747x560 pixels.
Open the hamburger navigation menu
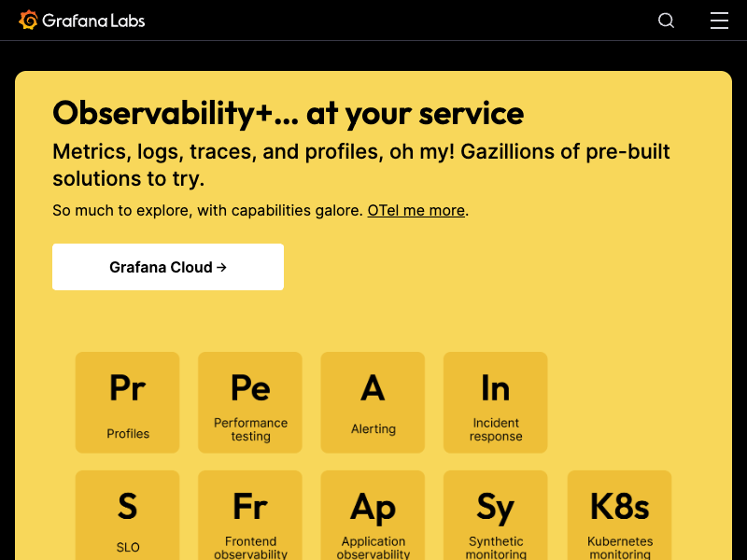719,21
